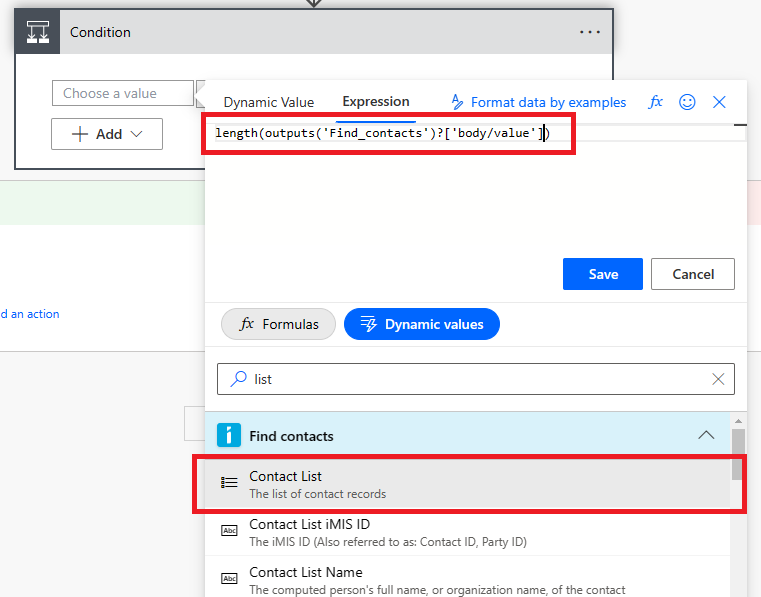Click the Condition action icon
Image resolution: width=761 pixels, height=597 pixels.
click(38, 32)
